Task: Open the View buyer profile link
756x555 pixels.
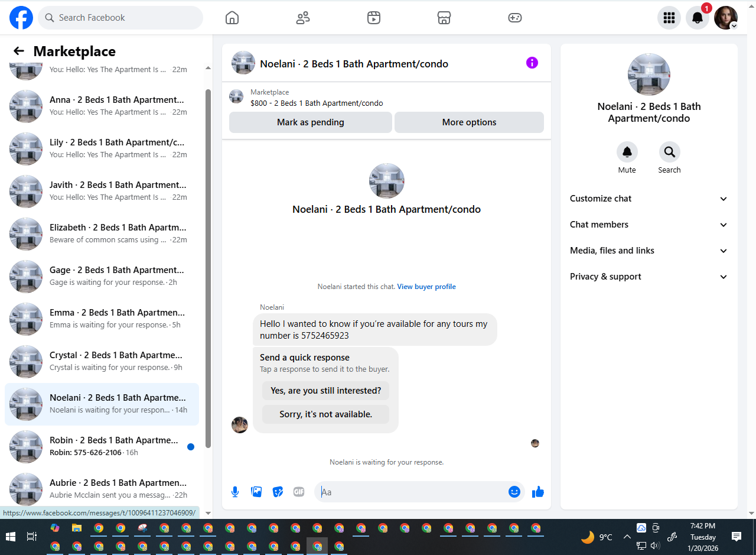Action: (426, 287)
